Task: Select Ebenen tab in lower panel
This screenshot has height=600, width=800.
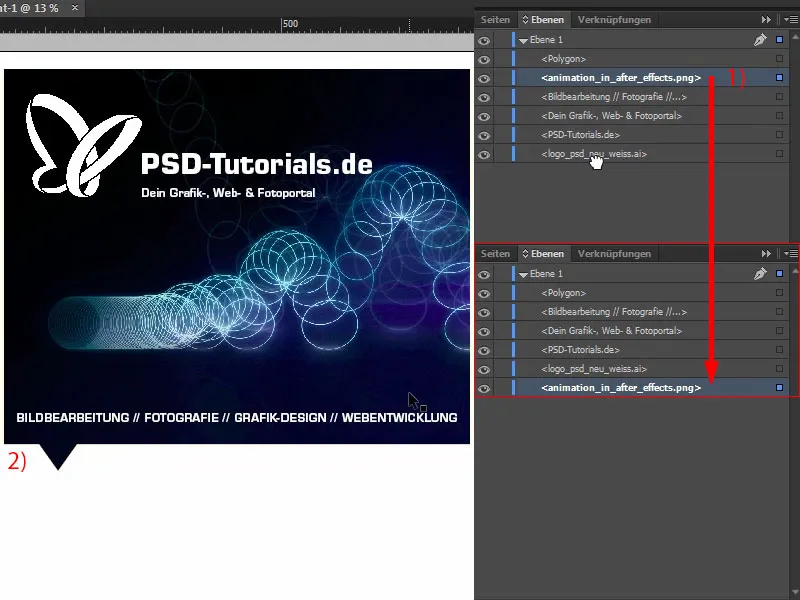Action: click(544, 254)
